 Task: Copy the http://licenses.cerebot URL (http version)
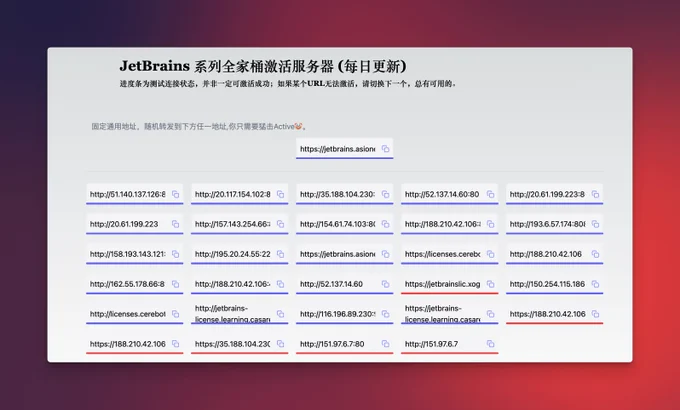click(x=176, y=314)
